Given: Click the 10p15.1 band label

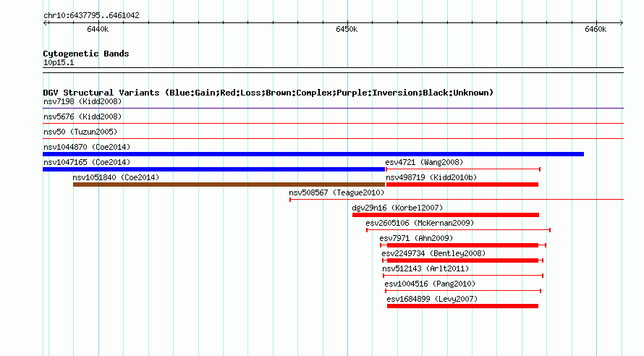Looking at the screenshot, I should pyautogui.click(x=59, y=62).
